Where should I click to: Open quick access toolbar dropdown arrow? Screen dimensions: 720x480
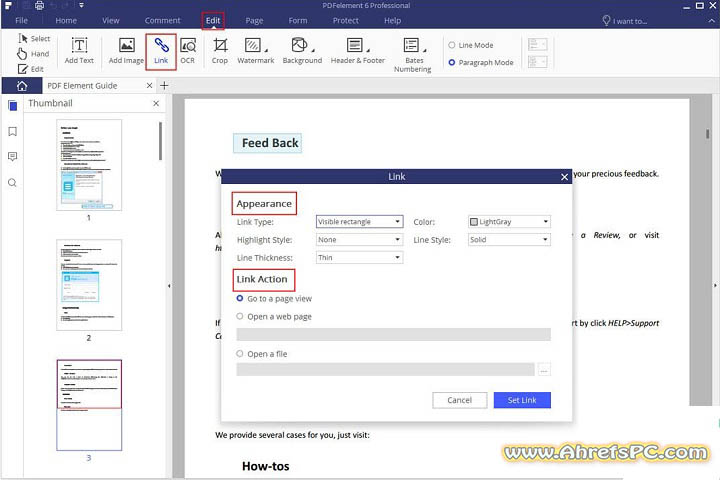[x=81, y=6]
